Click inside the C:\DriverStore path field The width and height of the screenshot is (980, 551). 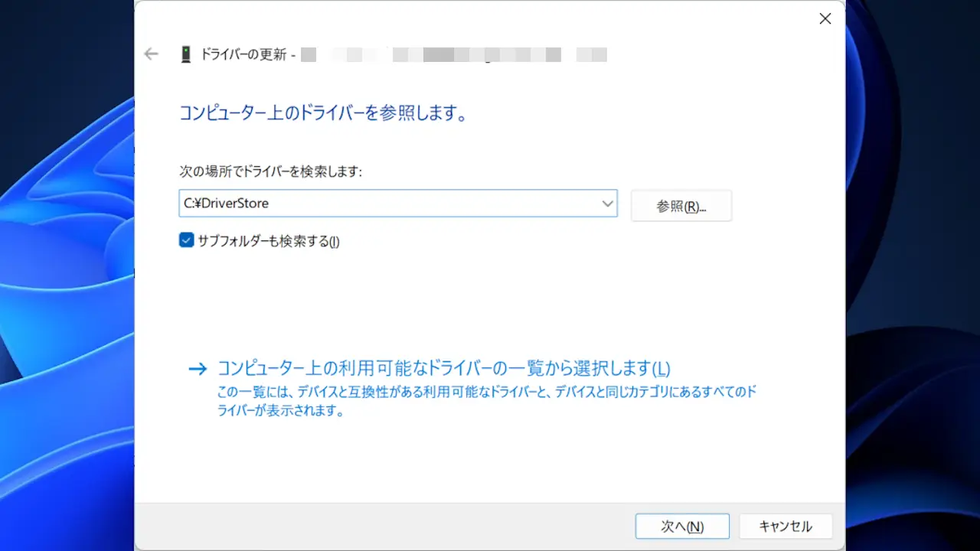point(383,204)
